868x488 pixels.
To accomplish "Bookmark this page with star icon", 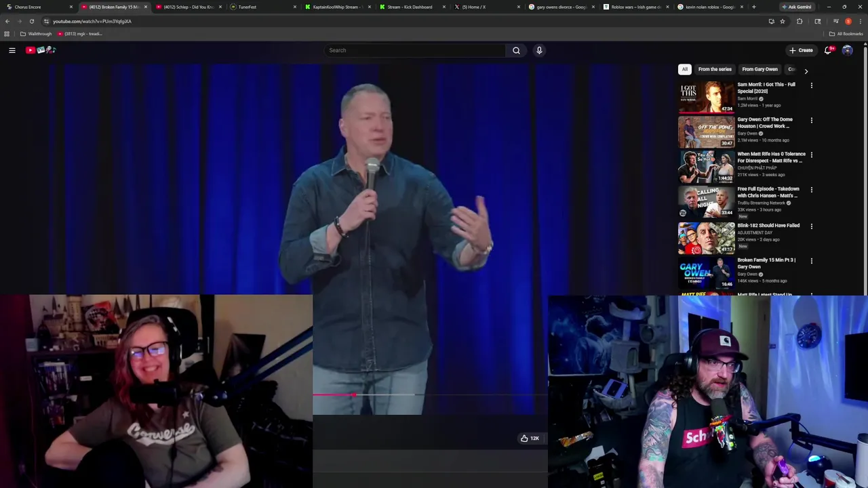I will point(783,21).
